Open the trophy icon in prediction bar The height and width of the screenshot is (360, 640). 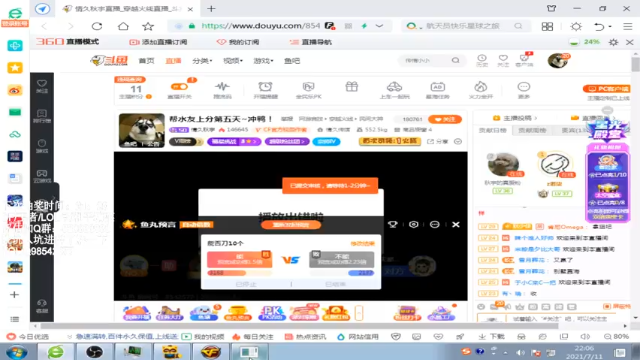pos(393,224)
